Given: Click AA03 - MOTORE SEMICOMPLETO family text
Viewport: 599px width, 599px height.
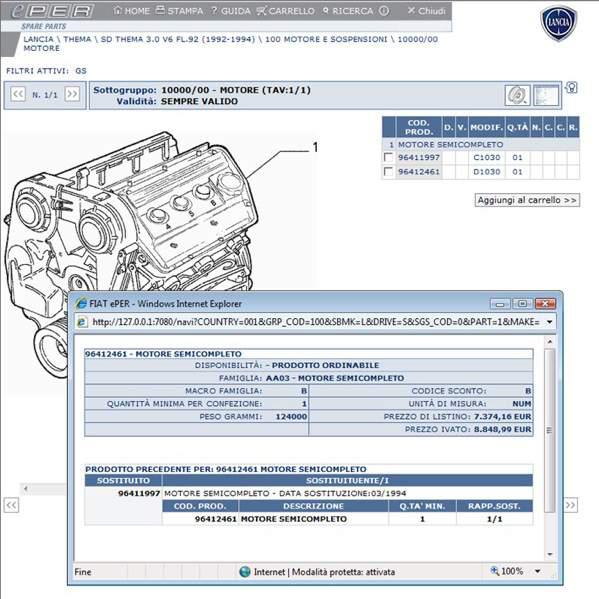Looking at the screenshot, I should click(335, 378).
